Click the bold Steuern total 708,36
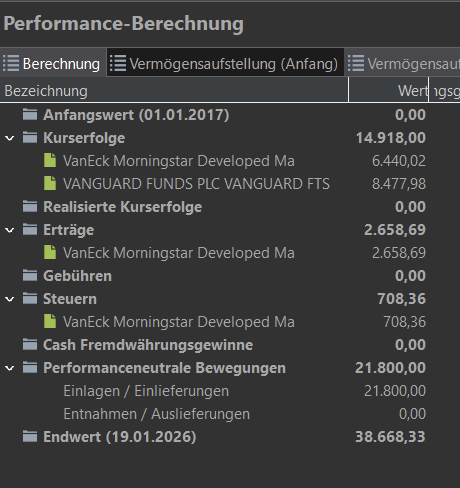Screen dimensions: 460x488 click(x=401, y=299)
